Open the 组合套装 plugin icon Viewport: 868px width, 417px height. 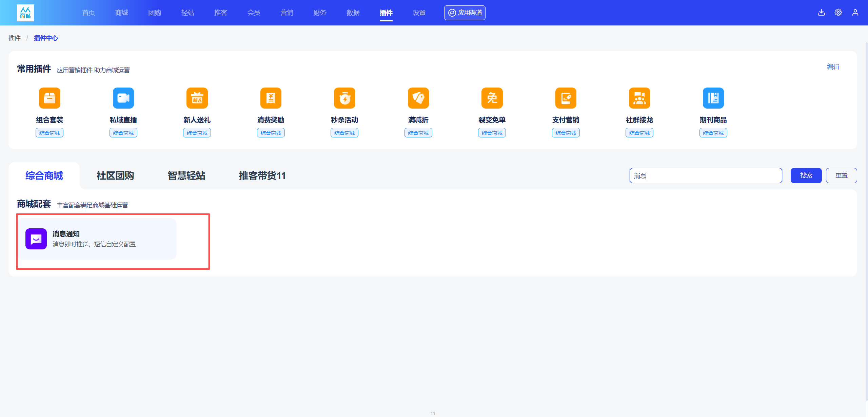coord(50,98)
